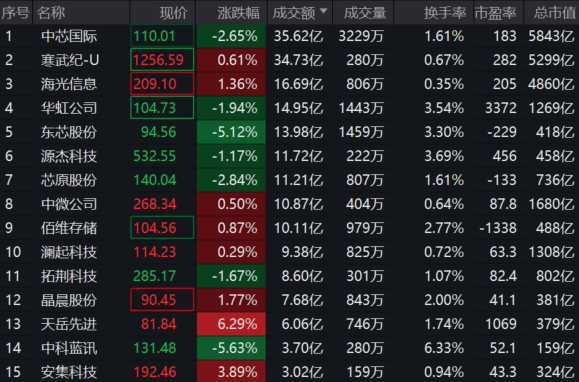Click the 209.10 price cell
The width and height of the screenshot is (579, 382).
(162, 83)
